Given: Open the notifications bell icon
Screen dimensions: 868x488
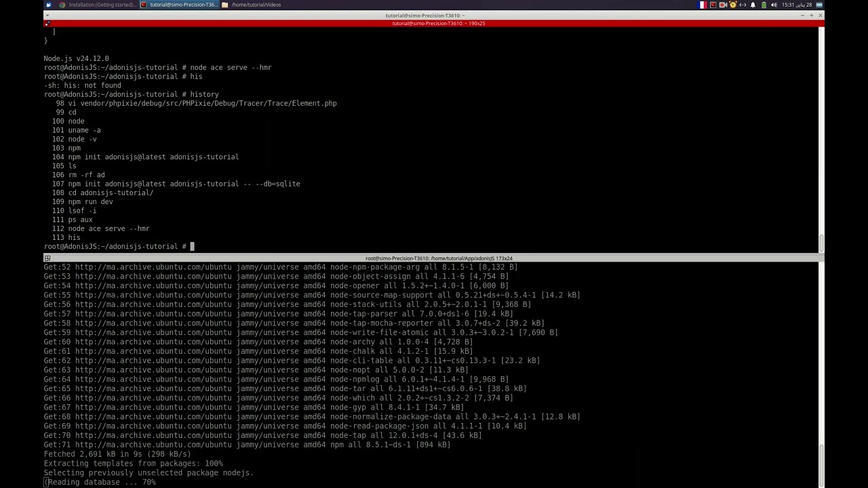Looking at the screenshot, I should [x=753, y=5].
